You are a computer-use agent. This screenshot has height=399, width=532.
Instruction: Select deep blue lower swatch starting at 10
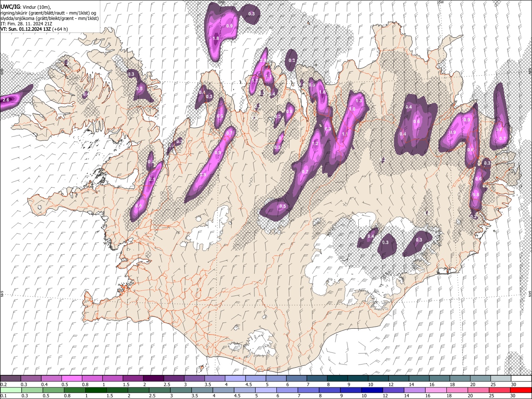click(372, 390)
